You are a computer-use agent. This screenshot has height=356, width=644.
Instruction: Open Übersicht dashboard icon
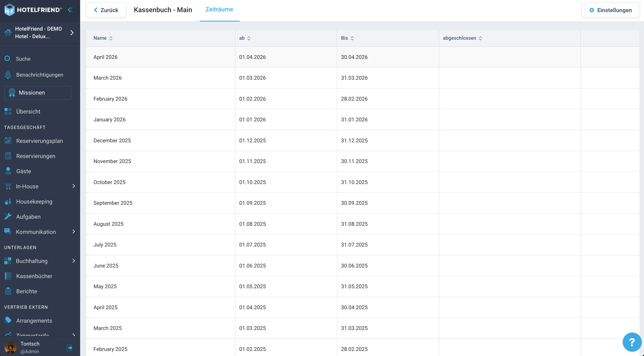click(8, 112)
